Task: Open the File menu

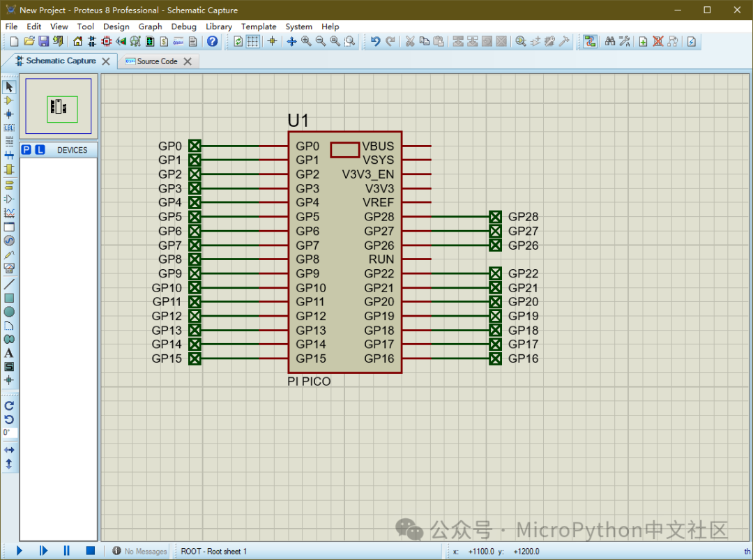Action: (11, 27)
